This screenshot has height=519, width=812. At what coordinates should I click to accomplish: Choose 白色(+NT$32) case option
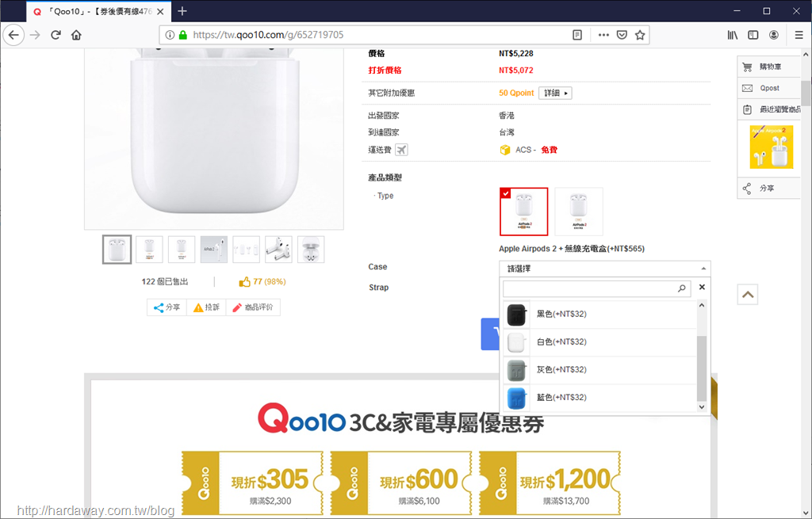tap(599, 342)
